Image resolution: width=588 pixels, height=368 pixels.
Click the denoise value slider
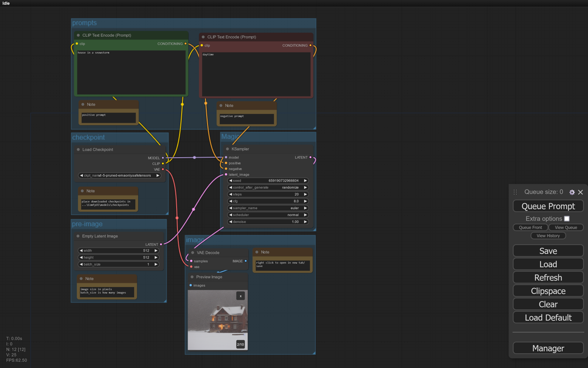(268, 222)
